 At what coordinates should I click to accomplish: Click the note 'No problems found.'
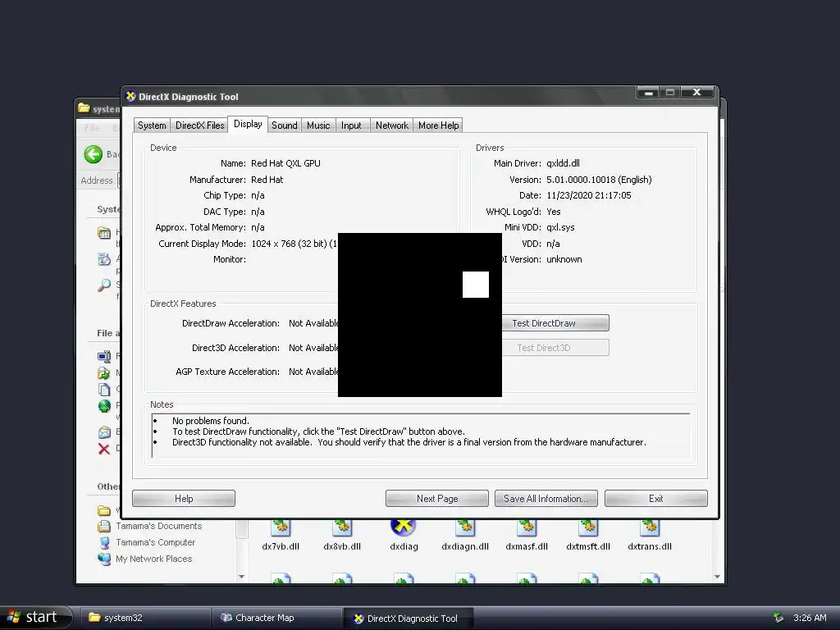tap(211, 421)
